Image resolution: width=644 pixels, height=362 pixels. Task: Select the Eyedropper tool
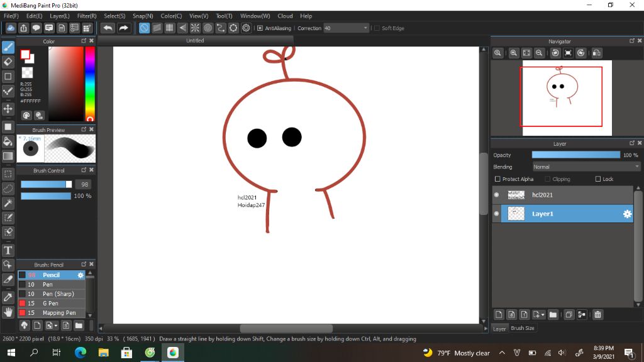click(x=8, y=297)
